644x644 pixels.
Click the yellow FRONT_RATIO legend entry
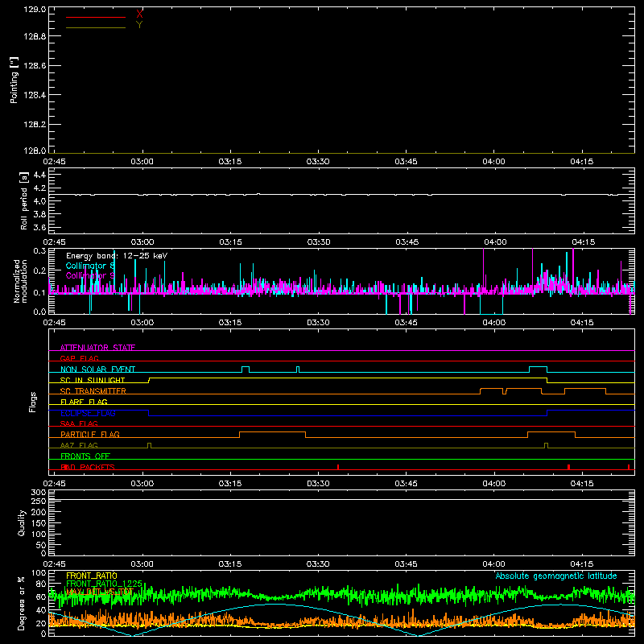pyautogui.click(x=91, y=576)
